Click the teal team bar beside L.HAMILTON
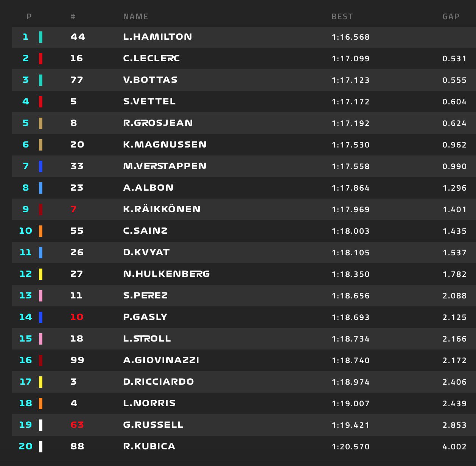This screenshot has width=476, height=466. pyautogui.click(x=40, y=37)
